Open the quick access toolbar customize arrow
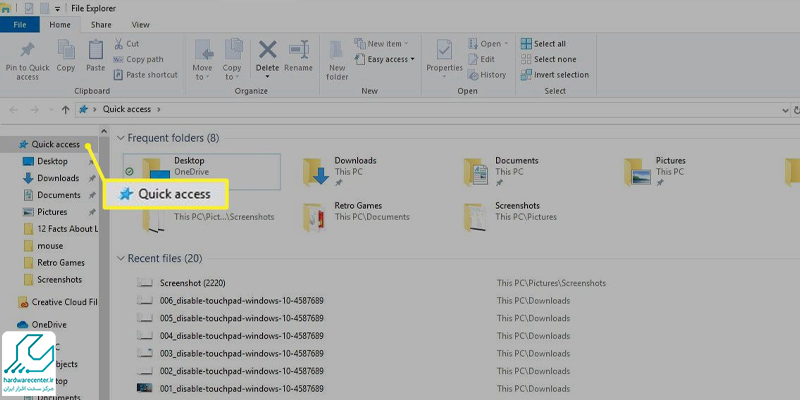 (x=58, y=9)
